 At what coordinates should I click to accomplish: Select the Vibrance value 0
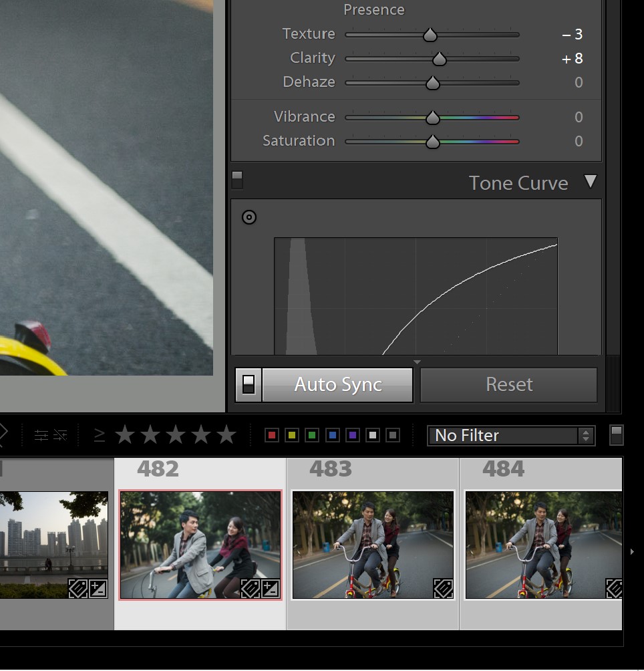[x=579, y=117]
